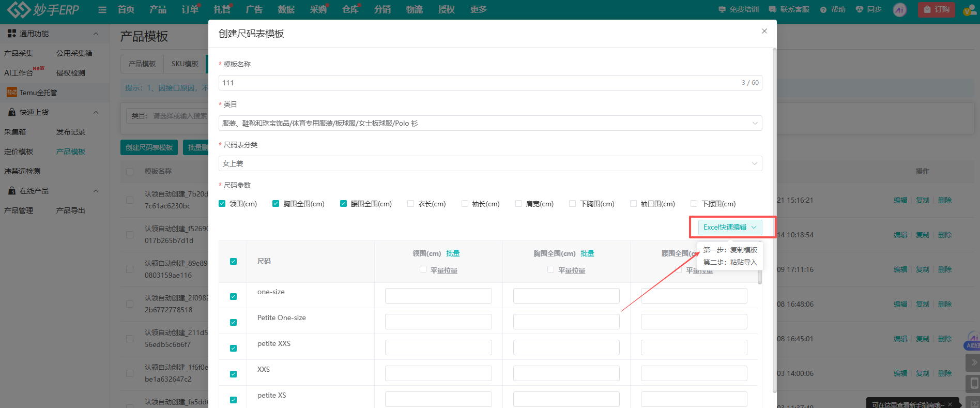Enable the 下摆围(cm) checkbox
Image resolution: width=980 pixels, height=408 pixels.
click(694, 204)
